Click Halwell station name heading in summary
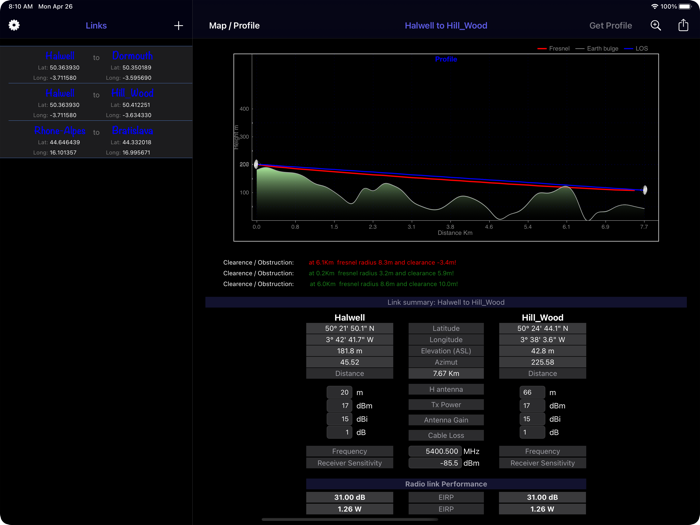 [350, 317]
